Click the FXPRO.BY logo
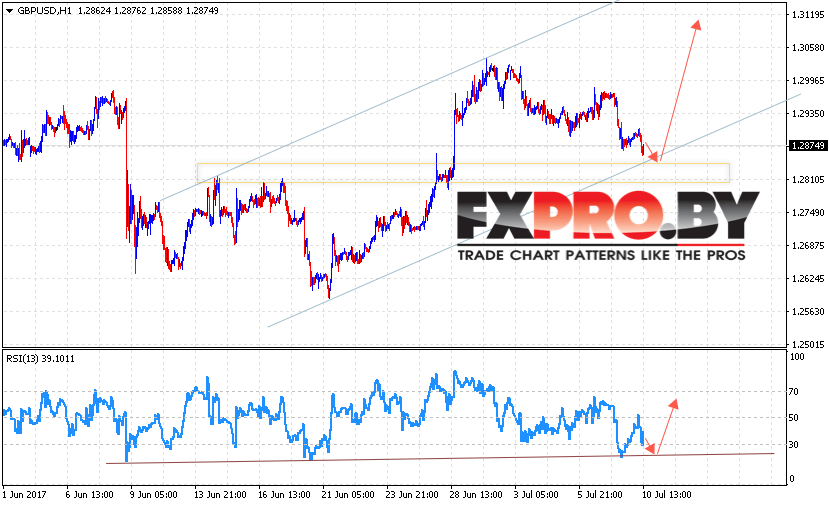Screen dimensions: 829x506 [x=608, y=215]
